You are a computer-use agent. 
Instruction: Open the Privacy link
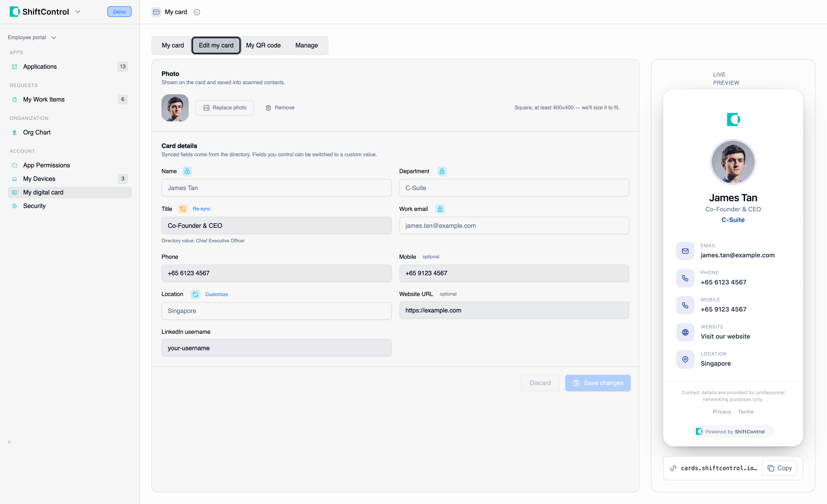pyautogui.click(x=722, y=412)
